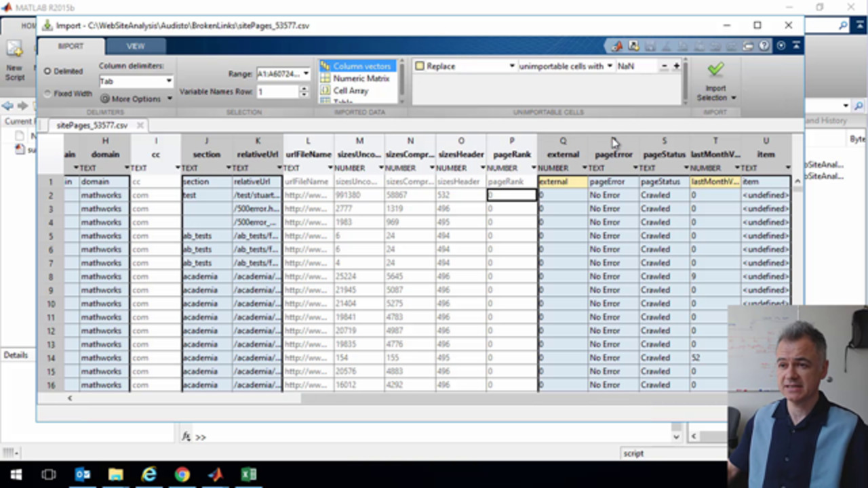868x488 pixels.
Task: Close the sitePages_53577.csv document tab
Action: [140, 125]
